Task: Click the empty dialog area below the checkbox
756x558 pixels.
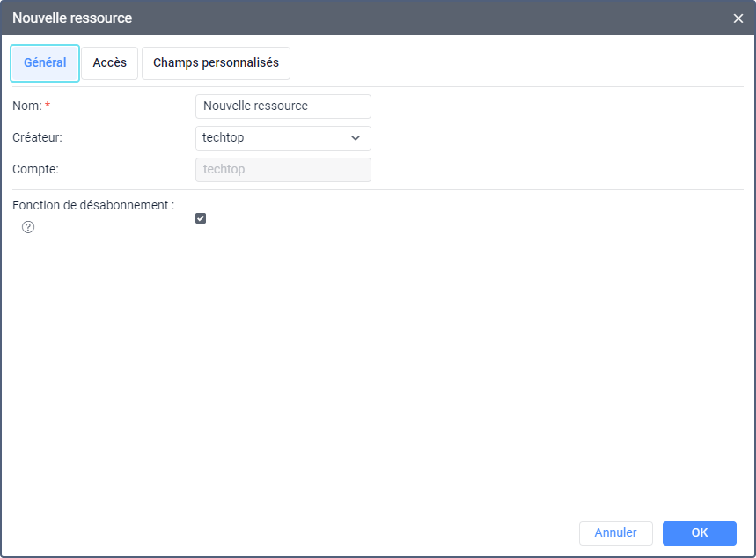Action: 378,370
